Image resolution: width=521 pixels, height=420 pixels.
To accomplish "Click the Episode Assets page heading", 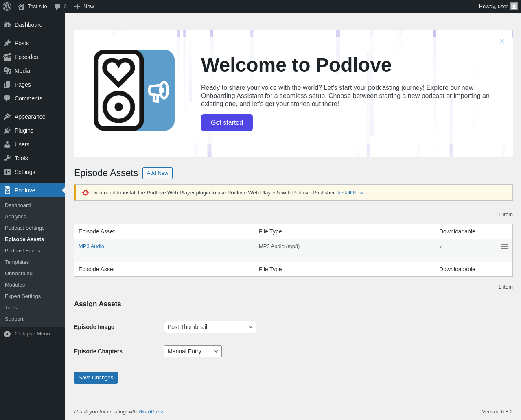I will pyautogui.click(x=106, y=173).
